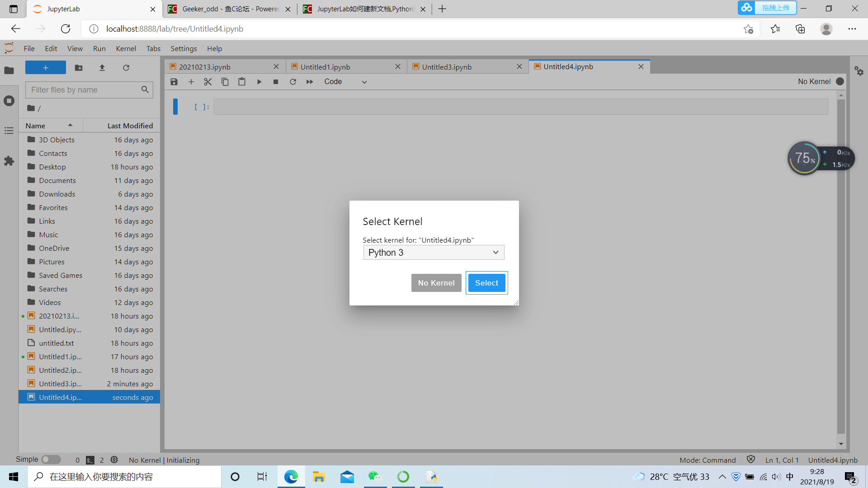Open the cell type Code dropdown
The image size is (868, 488).
pyautogui.click(x=345, y=82)
